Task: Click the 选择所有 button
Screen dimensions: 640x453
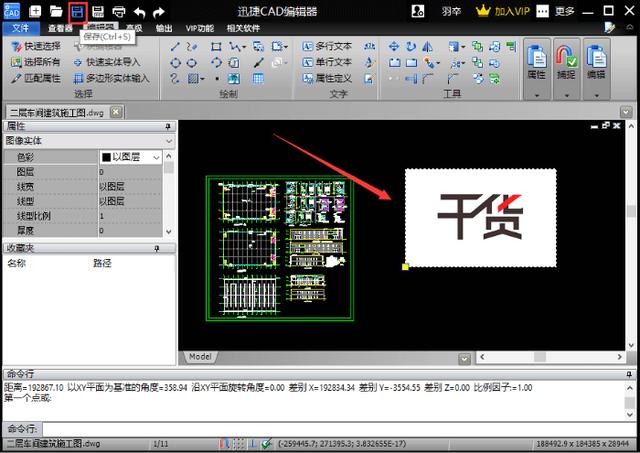Action: [36, 62]
